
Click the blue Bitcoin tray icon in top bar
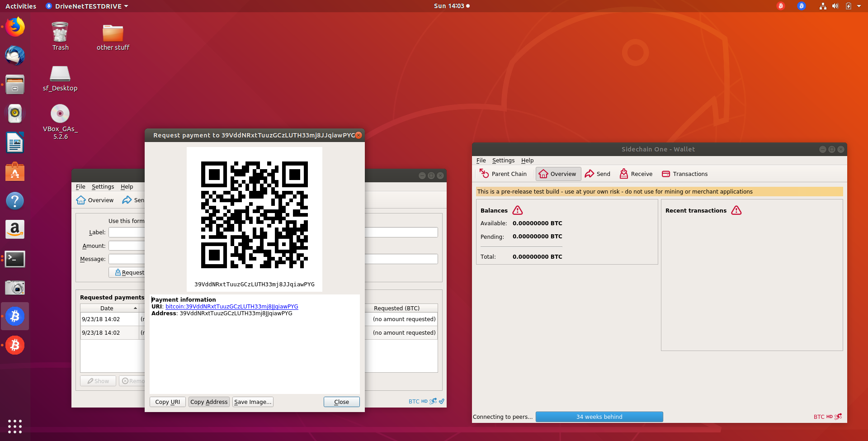tap(801, 6)
